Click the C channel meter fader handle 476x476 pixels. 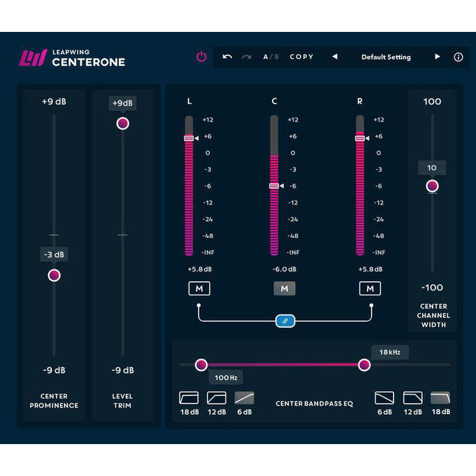[x=274, y=185]
